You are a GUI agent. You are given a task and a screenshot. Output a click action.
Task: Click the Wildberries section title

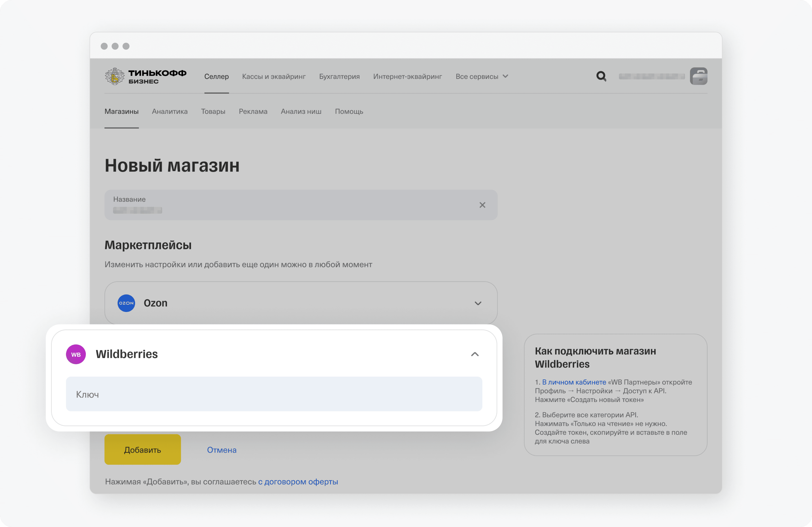[127, 354]
